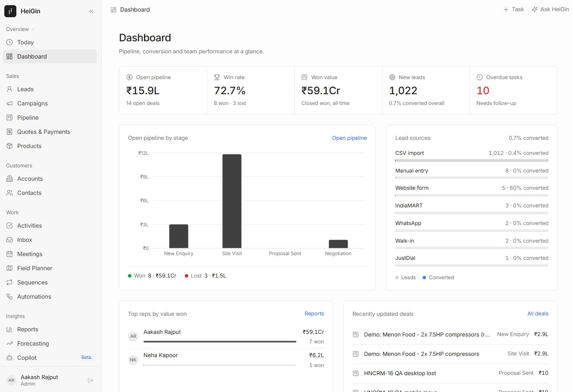Collapse the Overview section dropdown
Viewport: 573px width, 392px height.
(x=20, y=29)
